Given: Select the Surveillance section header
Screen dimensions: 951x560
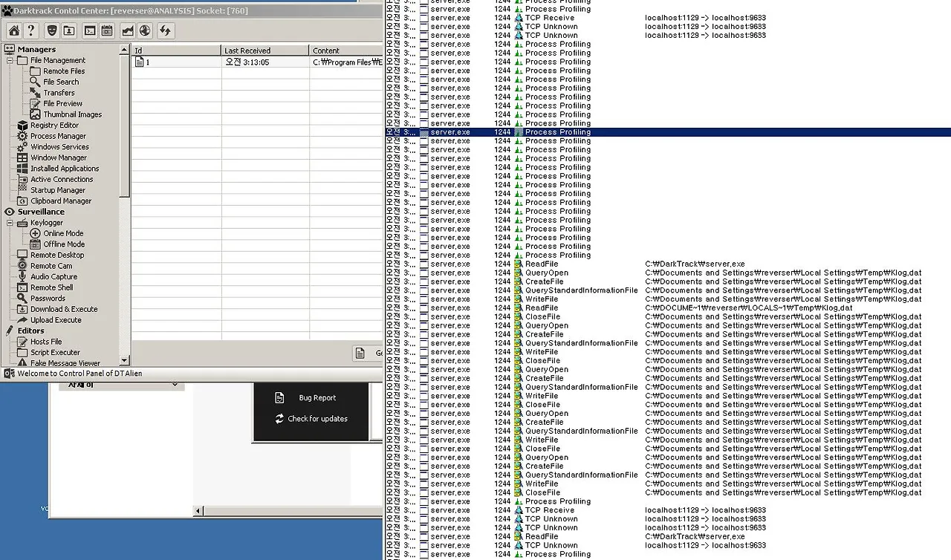Looking at the screenshot, I should click(x=41, y=212).
